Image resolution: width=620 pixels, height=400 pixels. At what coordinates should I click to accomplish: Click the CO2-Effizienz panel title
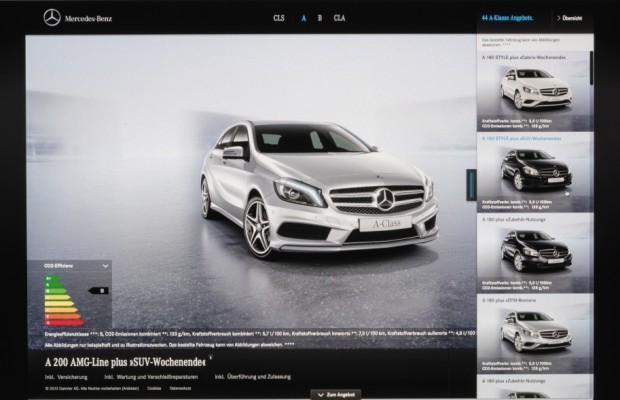pyautogui.click(x=59, y=266)
